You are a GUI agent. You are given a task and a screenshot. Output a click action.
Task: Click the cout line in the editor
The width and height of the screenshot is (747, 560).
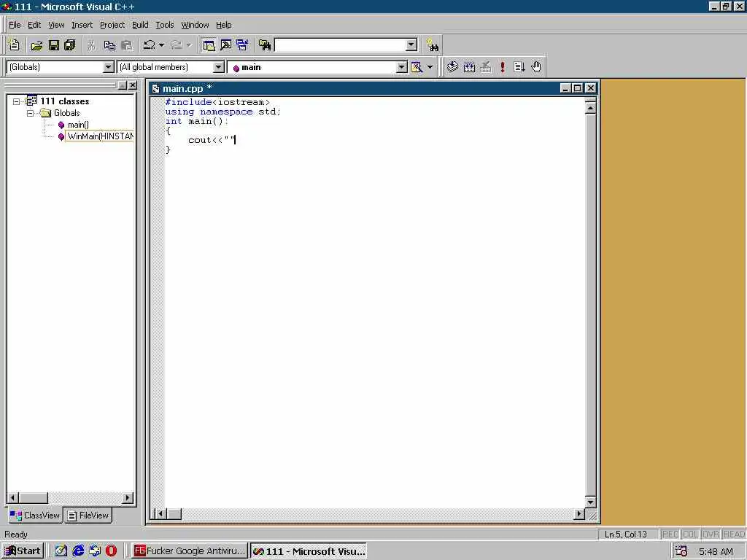tap(212, 140)
